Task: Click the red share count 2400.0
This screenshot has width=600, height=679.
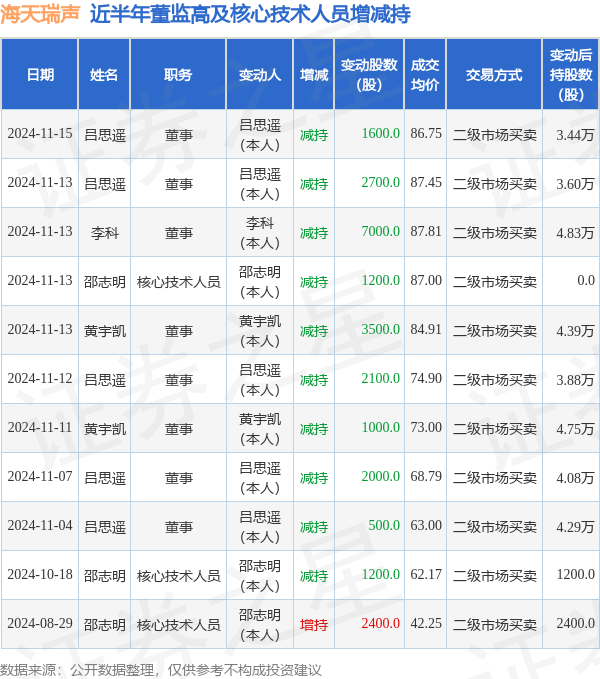Action: [381, 623]
